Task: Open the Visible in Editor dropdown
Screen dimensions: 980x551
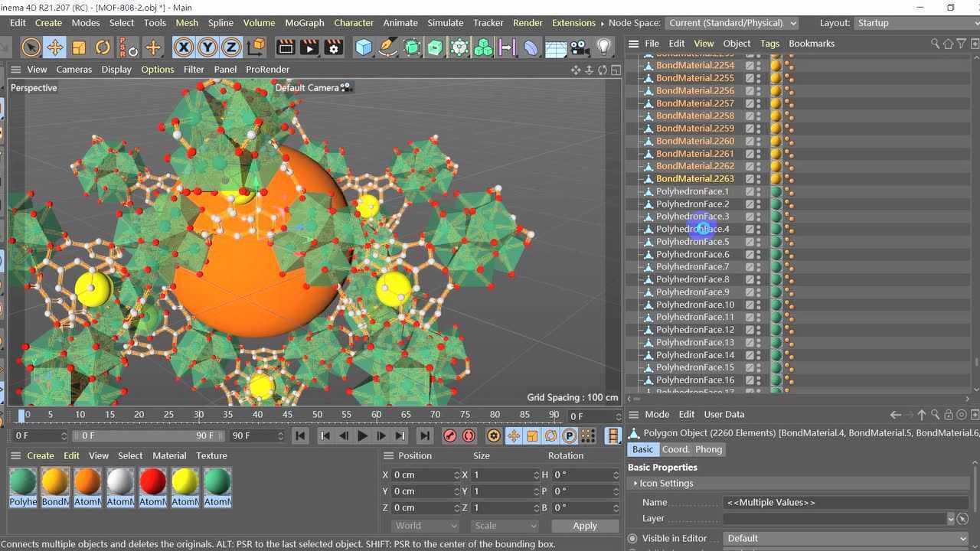Action: tap(847, 538)
